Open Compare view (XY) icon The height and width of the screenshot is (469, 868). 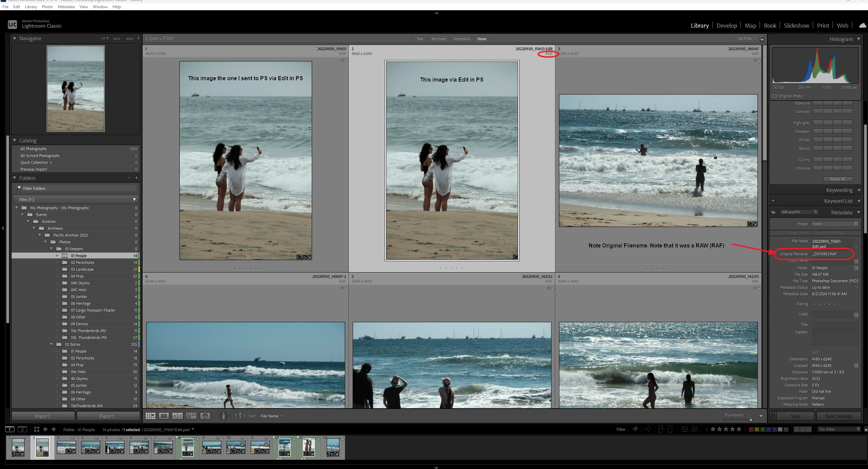click(x=177, y=416)
